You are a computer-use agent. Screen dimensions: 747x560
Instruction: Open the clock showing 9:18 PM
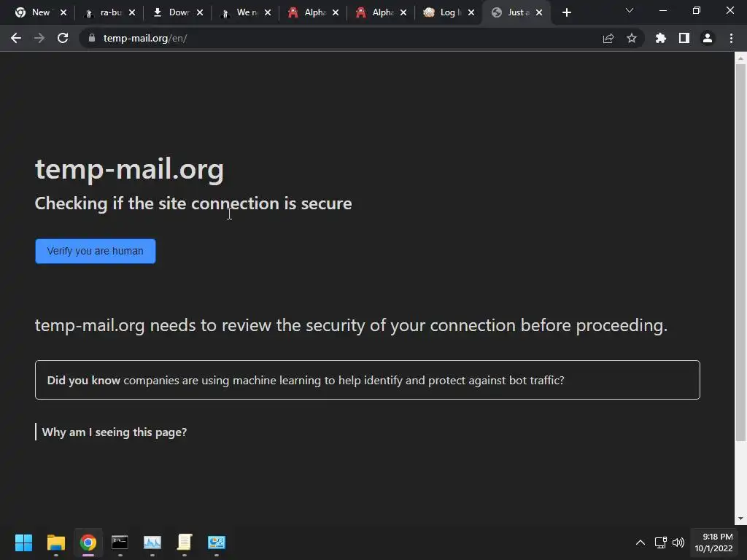pos(713,542)
